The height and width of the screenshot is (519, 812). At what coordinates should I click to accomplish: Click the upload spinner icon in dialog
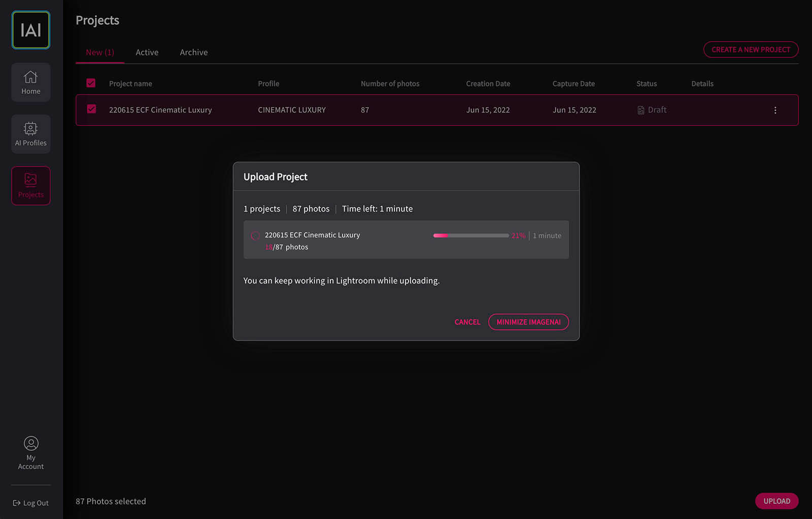pos(255,236)
